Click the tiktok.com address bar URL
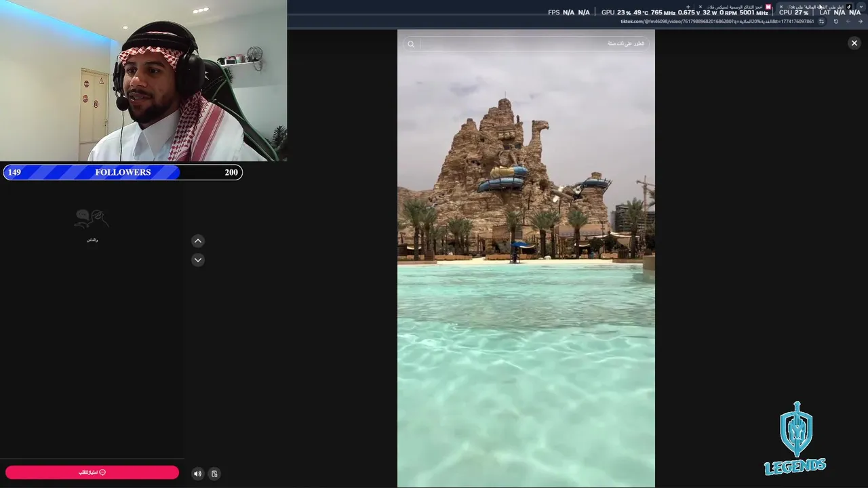The image size is (868, 488). coord(717,21)
